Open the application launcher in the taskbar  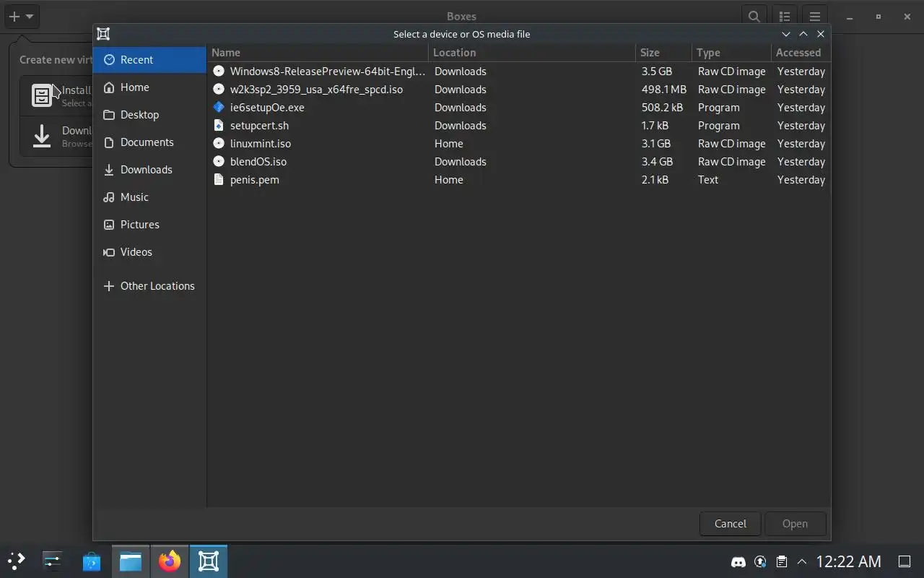point(16,561)
